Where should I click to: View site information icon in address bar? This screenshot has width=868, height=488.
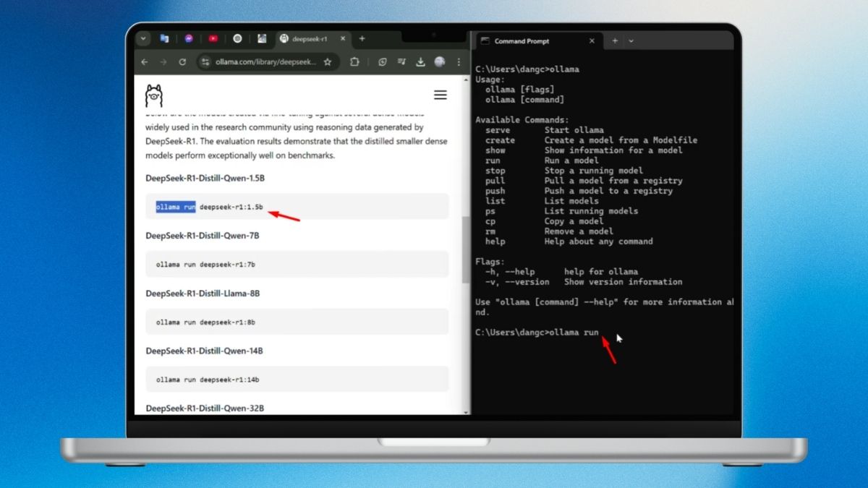click(205, 62)
